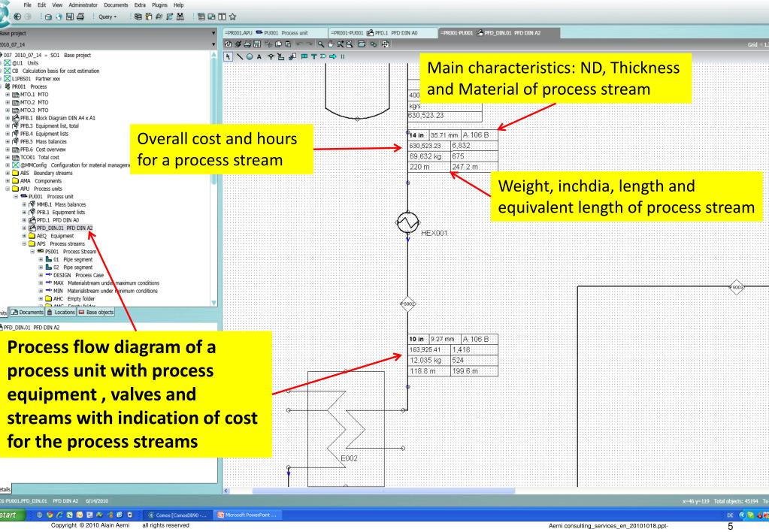Click the zoom magnifier icon in diagram toolbar
This screenshot has width=769, height=532.
tap(321, 44)
